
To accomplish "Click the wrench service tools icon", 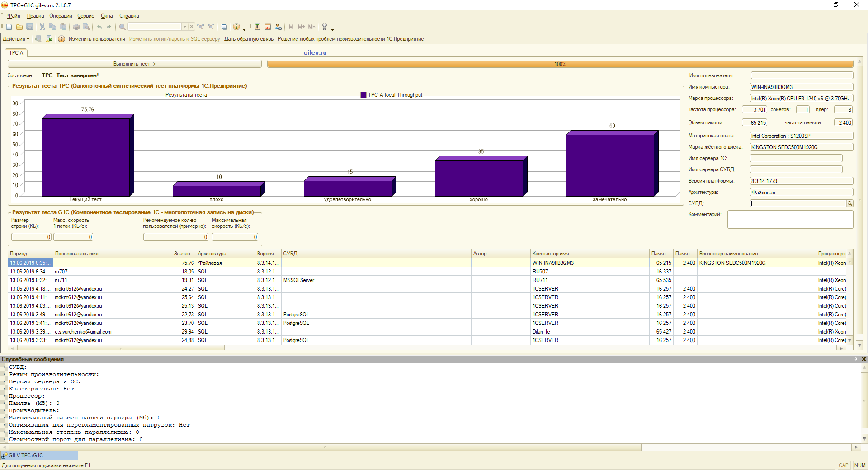I will pyautogui.click(x=325, y=27).
